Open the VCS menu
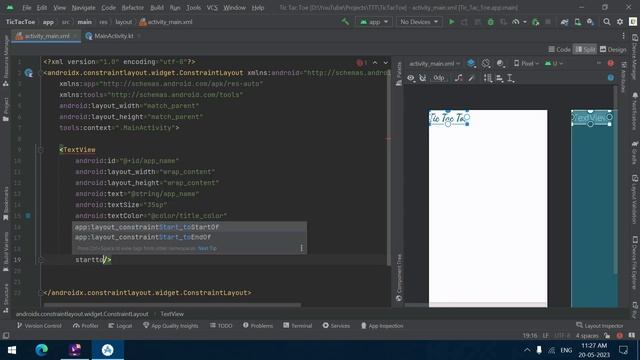 212,7
